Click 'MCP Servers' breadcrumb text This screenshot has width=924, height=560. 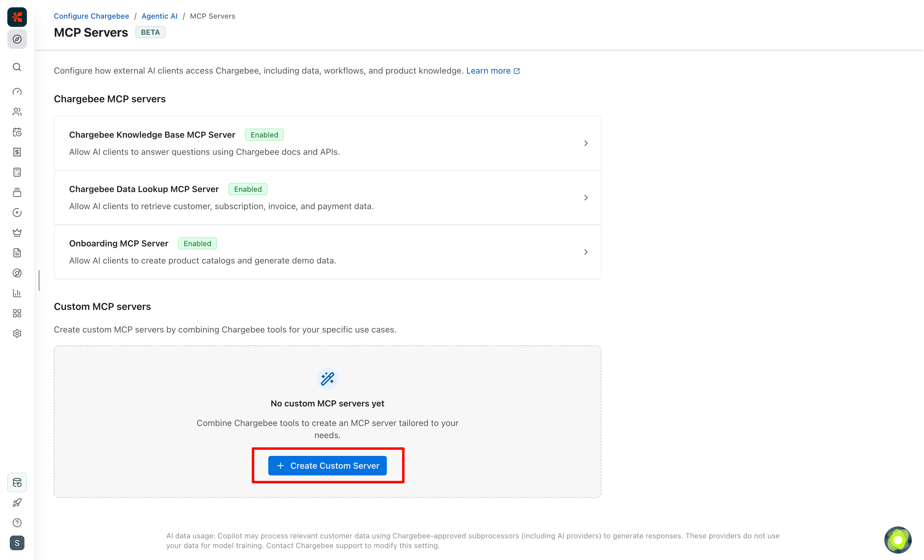[213, 16]
